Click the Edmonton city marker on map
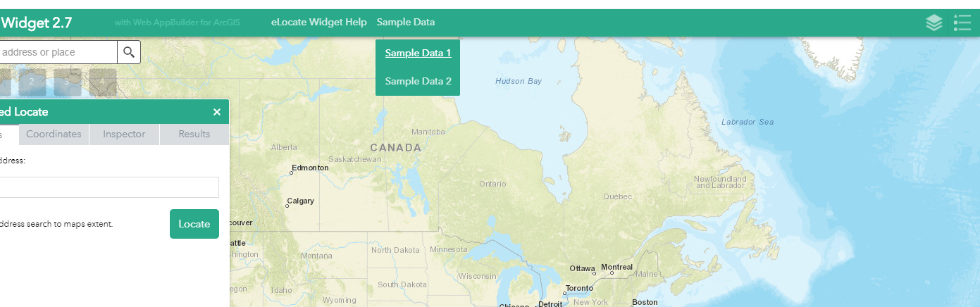 (x=292, y=173)
